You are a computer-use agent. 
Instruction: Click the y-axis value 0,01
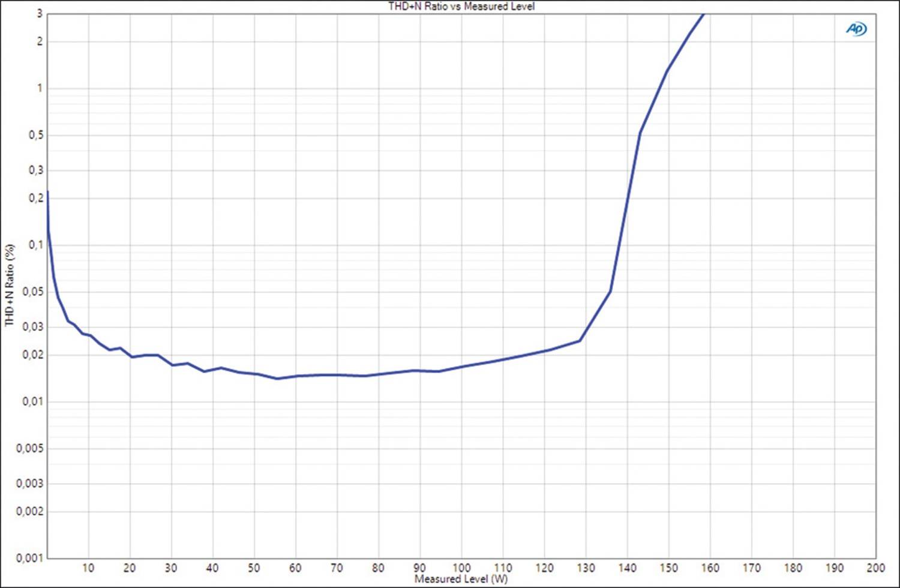click(x=33, y=401)
